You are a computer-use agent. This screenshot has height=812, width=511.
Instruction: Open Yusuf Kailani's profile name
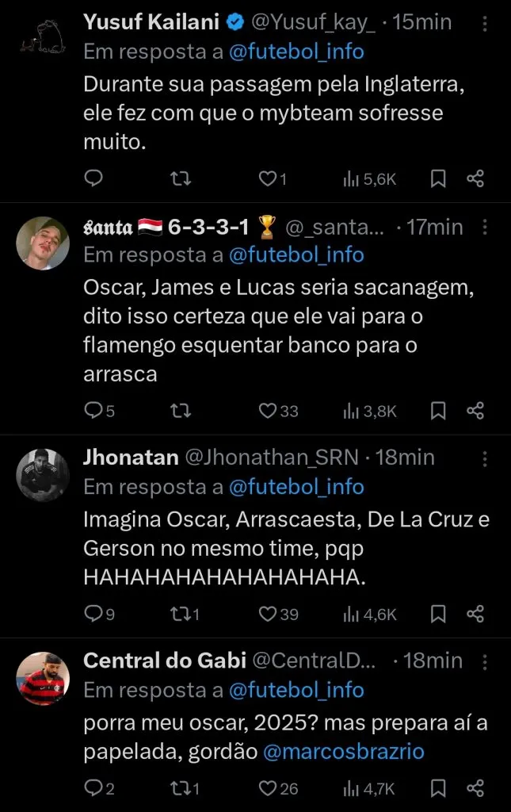click(x=152, y=23)
